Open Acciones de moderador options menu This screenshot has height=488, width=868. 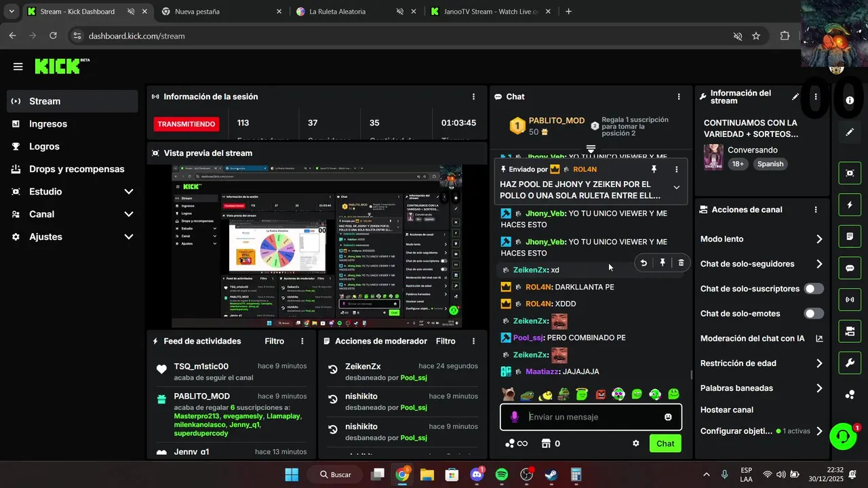(473, 341)
